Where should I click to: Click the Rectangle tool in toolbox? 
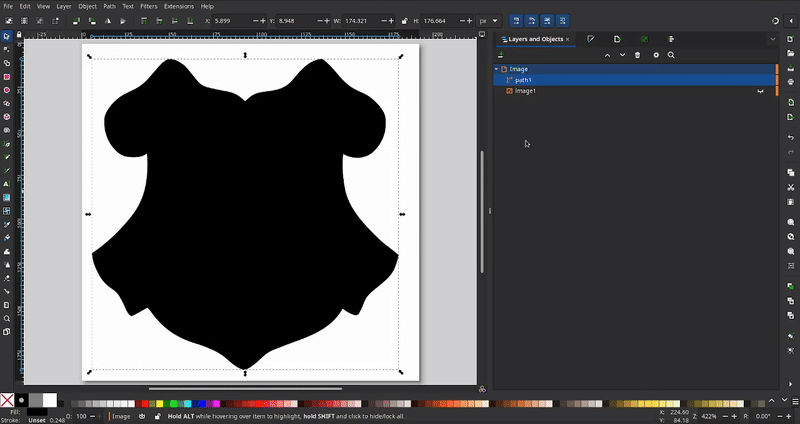click(7, 76)
